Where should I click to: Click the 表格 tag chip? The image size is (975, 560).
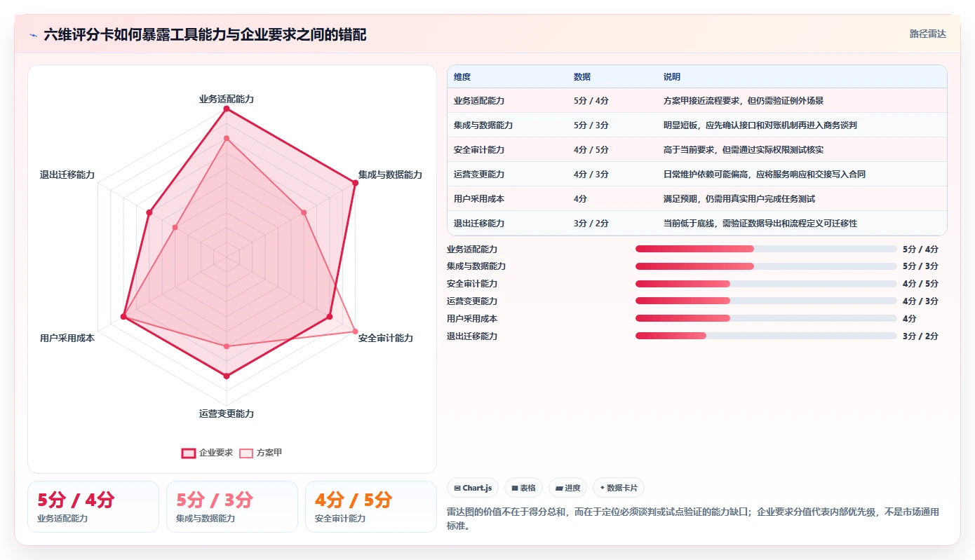tap(523, 488)
